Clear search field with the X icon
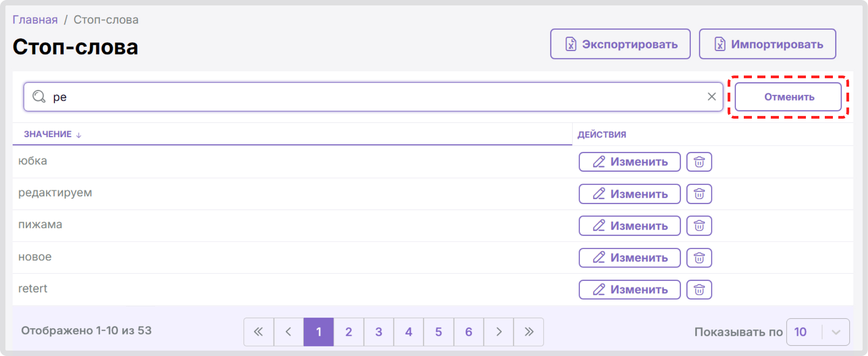This screenshot has width=868, height=356. tap(711, 97)
